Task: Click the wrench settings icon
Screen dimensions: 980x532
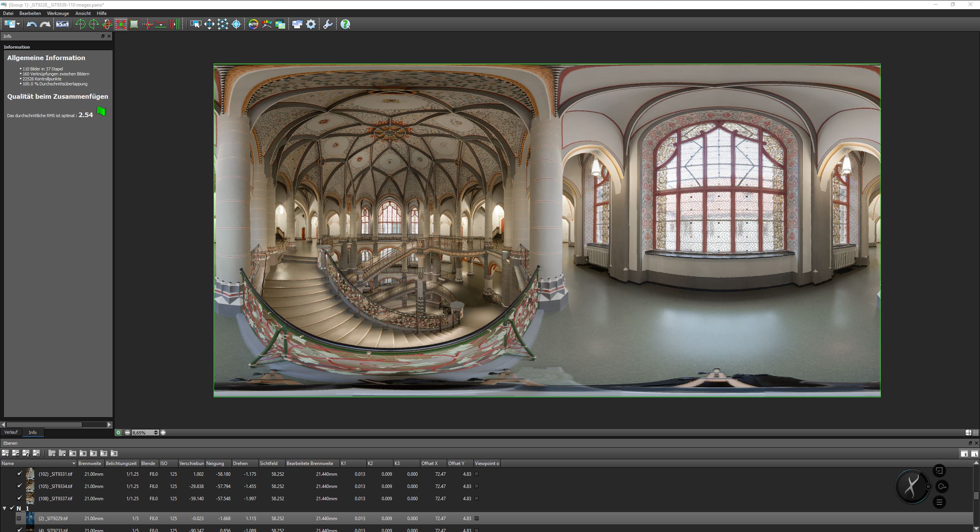Action: click(328, 24)
